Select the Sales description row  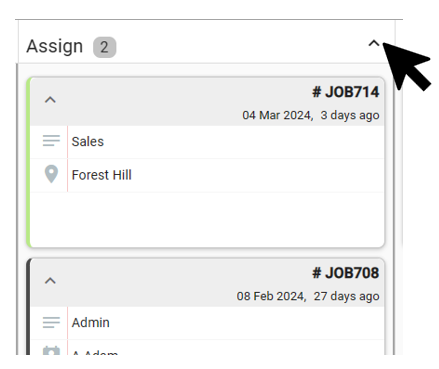207,142
